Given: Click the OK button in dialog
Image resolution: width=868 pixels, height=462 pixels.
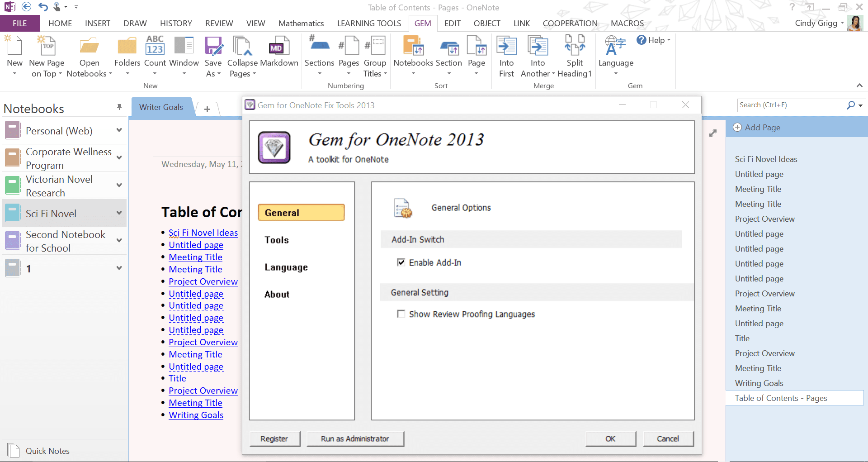Looking at the screenshot, I should point(610,439).
